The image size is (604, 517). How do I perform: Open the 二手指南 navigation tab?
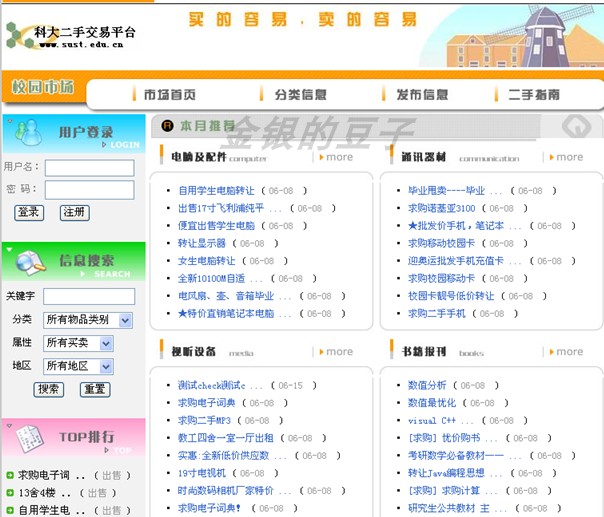(x=534, y=94)
